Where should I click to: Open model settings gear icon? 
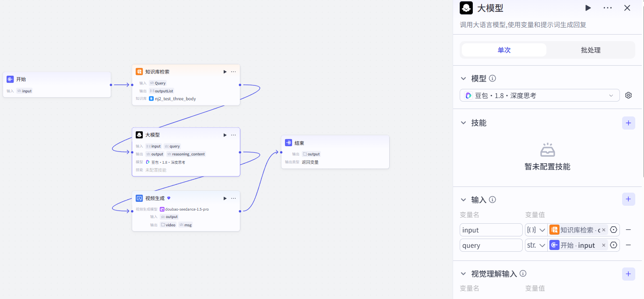tap(629, 95)
